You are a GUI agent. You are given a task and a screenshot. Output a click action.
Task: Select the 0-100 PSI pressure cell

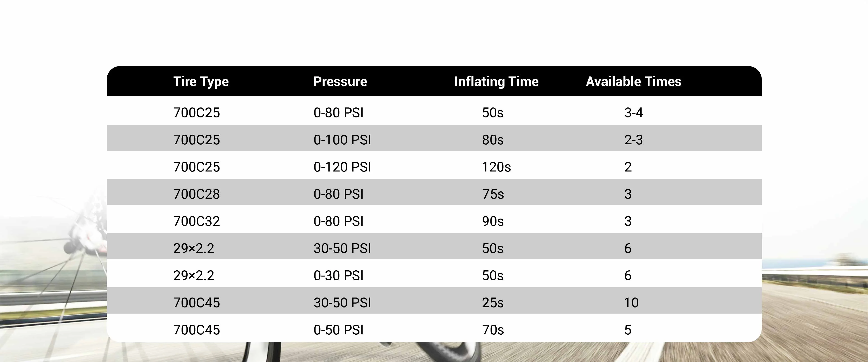[342, 140]
